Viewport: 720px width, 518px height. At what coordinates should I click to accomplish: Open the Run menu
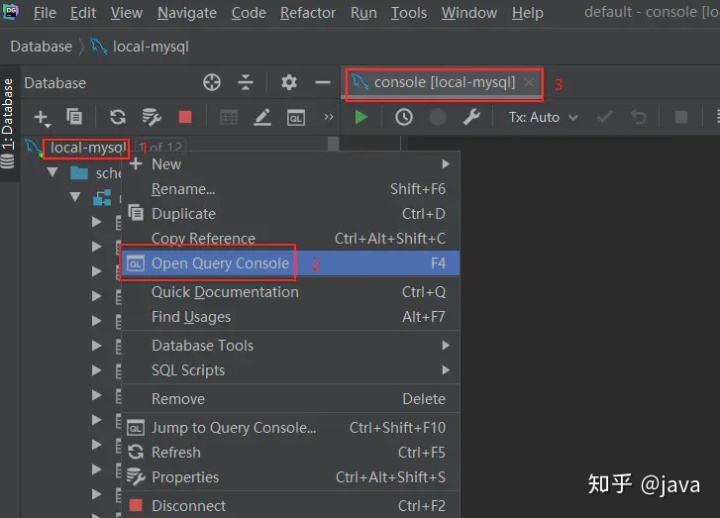point(364,13)
